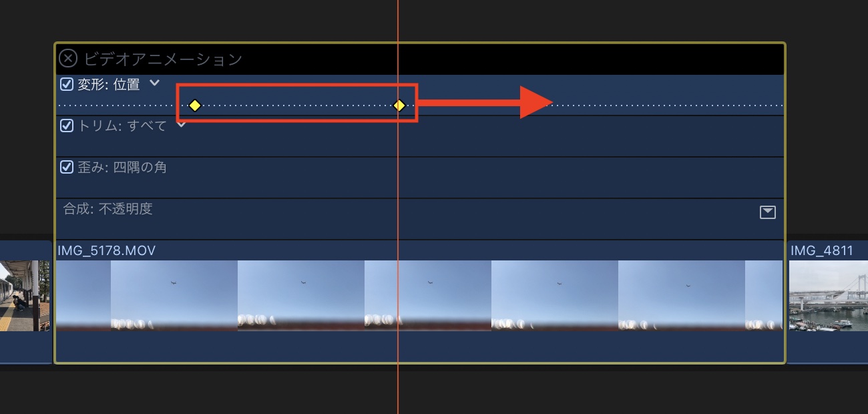Toggle the 歪み: 四隅の角 checkbox
Screen dimensions: 868x414
click(x=66, y=167)
